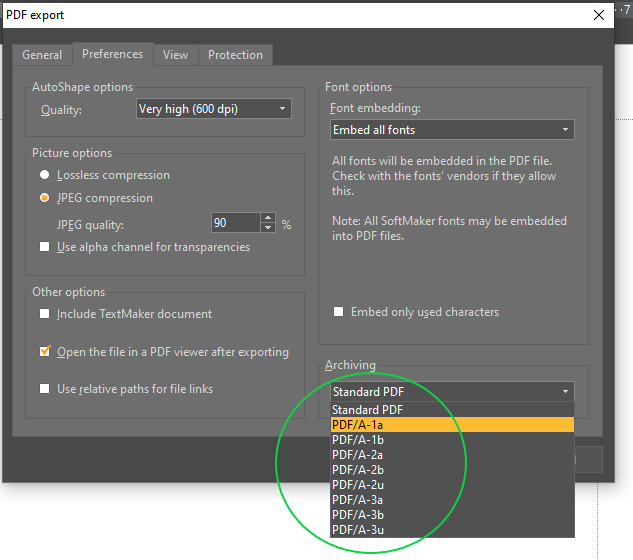Switch to the General tab
633x560 pixels.
pos(42,55)
